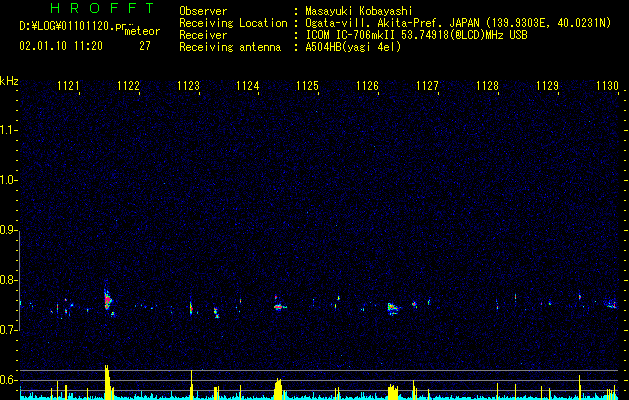Click the 0.8 kHz frequency label
629x400 pixels.
8,280
